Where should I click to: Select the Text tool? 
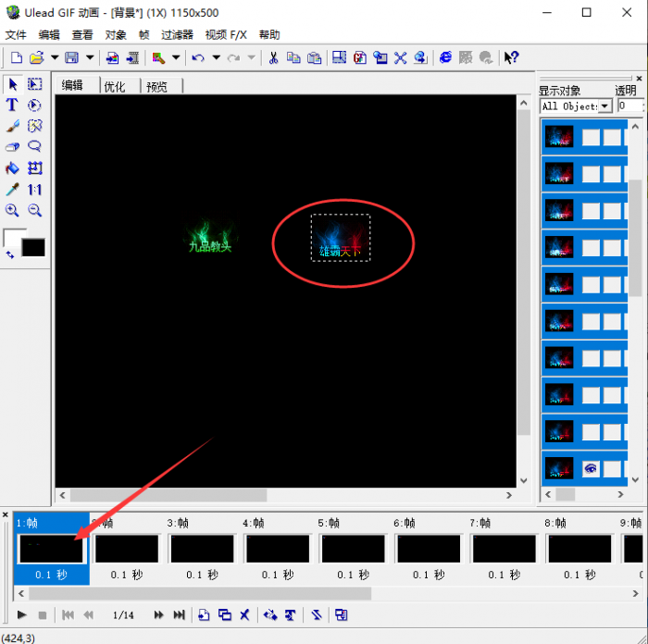click(x=12, y=105)
